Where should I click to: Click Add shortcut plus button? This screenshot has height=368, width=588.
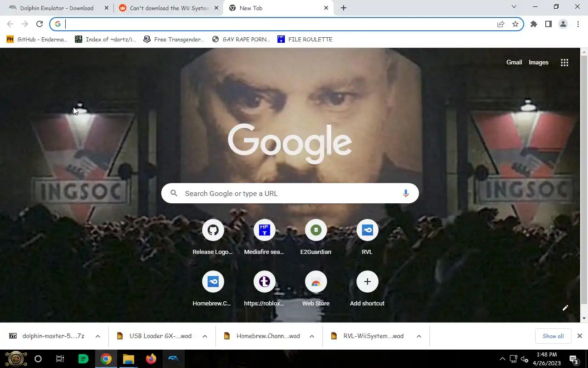click(367, 282)
